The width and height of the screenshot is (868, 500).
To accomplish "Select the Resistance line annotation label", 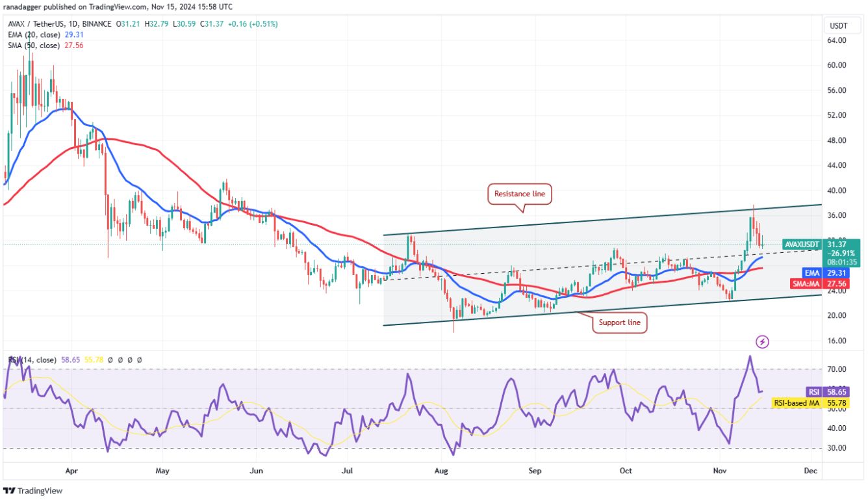I will coord(519,194).
